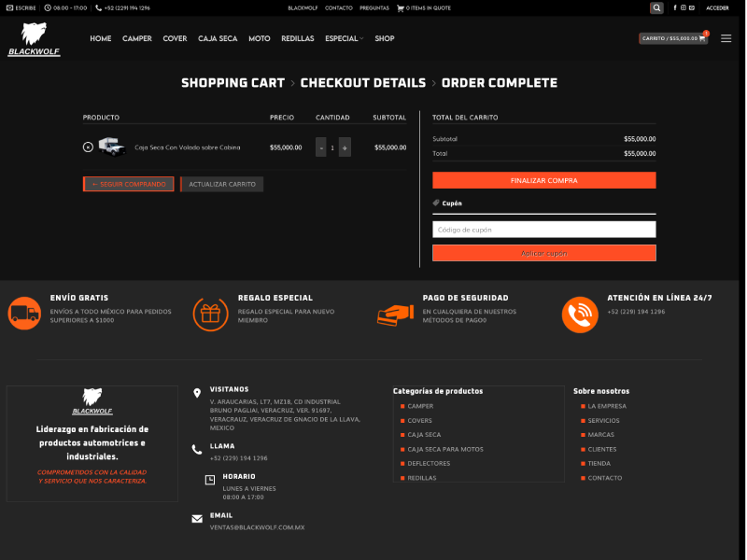Open the Facebook social icon
This screenshot has width=747, height=560.
(674, 7)
